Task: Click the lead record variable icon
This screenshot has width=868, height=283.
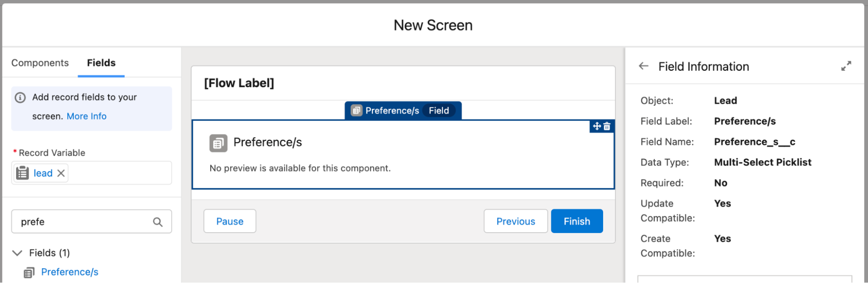Action: [23, 173]
